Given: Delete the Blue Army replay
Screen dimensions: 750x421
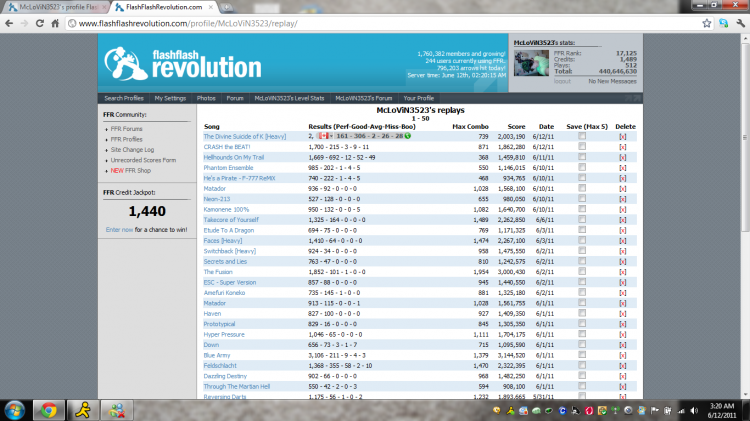Looking at the screenshot, I should (x=622, y=355).
